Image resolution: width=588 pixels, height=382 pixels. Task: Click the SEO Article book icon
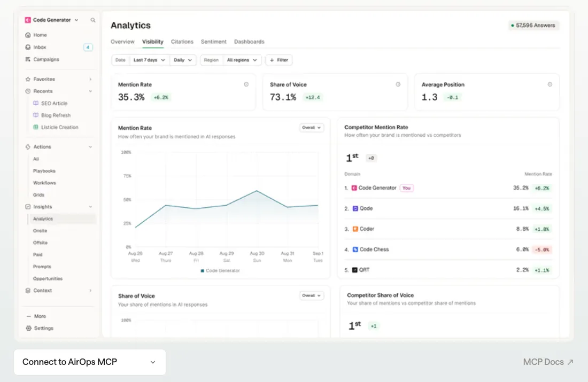click(x=36, y=103)
